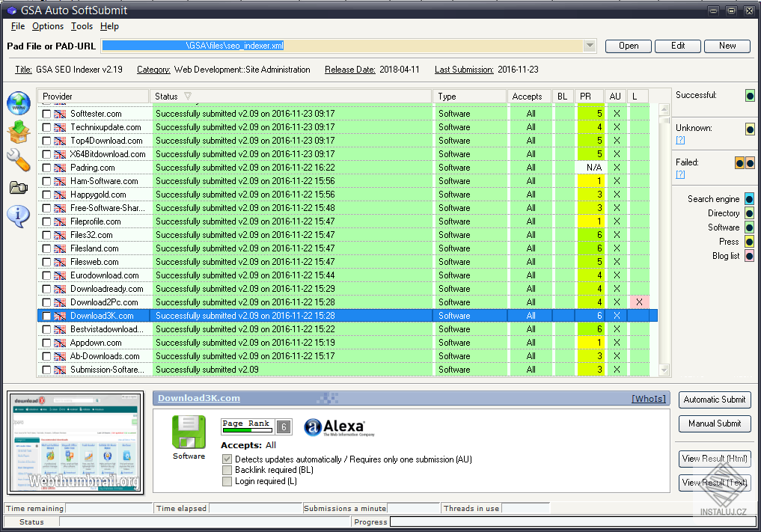Viewport: 761px width, 532px height.
Task: Open the Options menu
Action: point(48,26)
